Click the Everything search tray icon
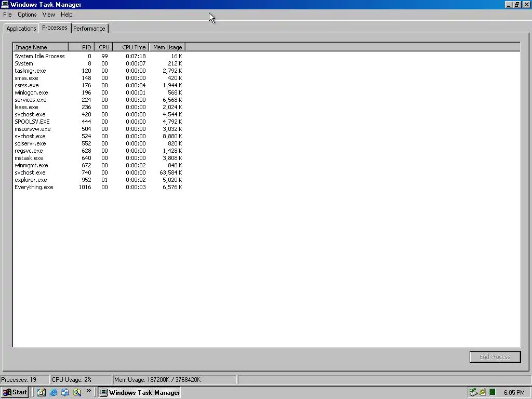Screen dimensions: 532x399 [483, 393]
